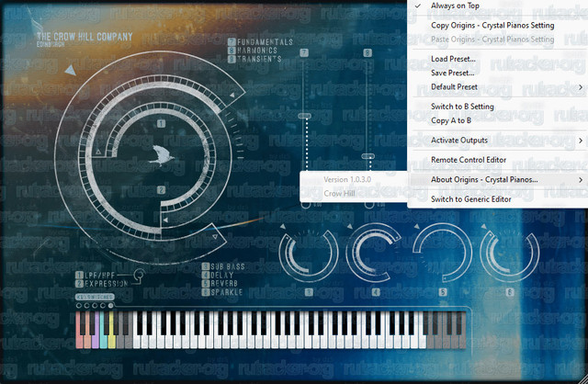Click the Crow Hill submenu entry
The image size is (588, 384).
339,194
